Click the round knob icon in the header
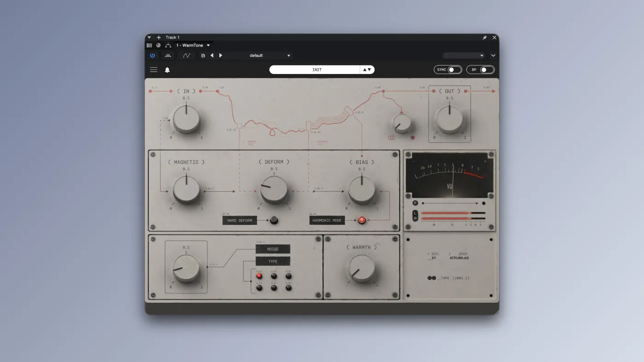Image resolution: width=644 pixels, height=362 pixels. click(x=158, y=45)
